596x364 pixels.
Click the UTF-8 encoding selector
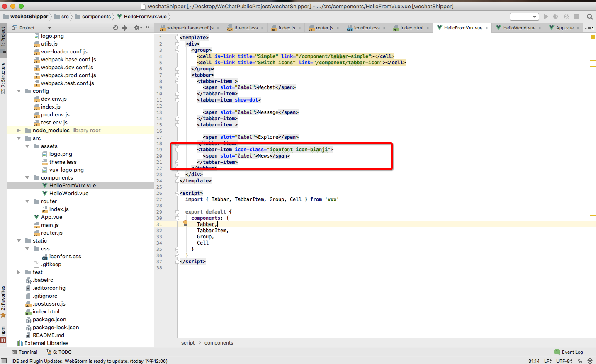point(564,361)
